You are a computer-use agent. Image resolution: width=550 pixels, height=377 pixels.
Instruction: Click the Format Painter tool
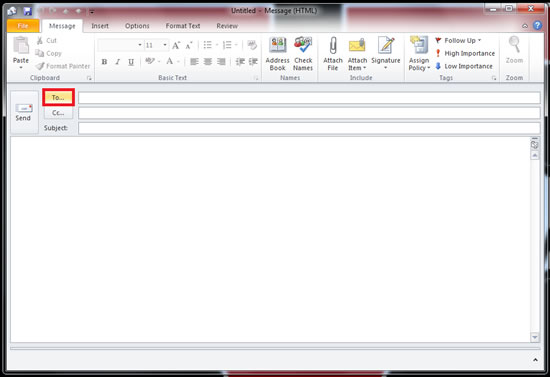pyautogui.click(x=63, y=66)
